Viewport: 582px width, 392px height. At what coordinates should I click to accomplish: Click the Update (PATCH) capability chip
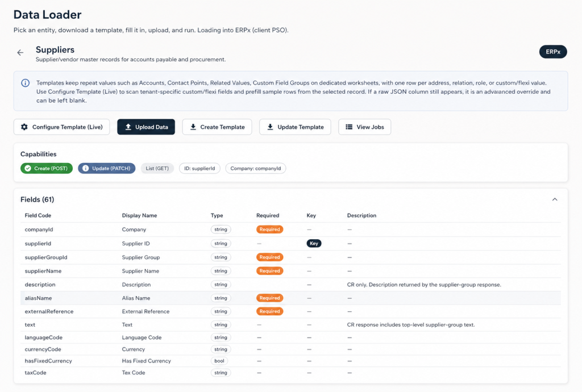[x=106, y=168]
